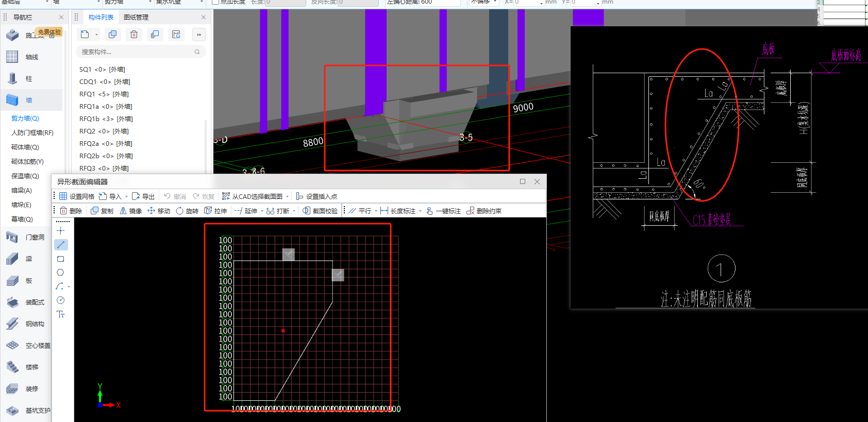Select 砌体加筋(Y) item
Screen dimensions: 868x422
click(x=27, y=162)
